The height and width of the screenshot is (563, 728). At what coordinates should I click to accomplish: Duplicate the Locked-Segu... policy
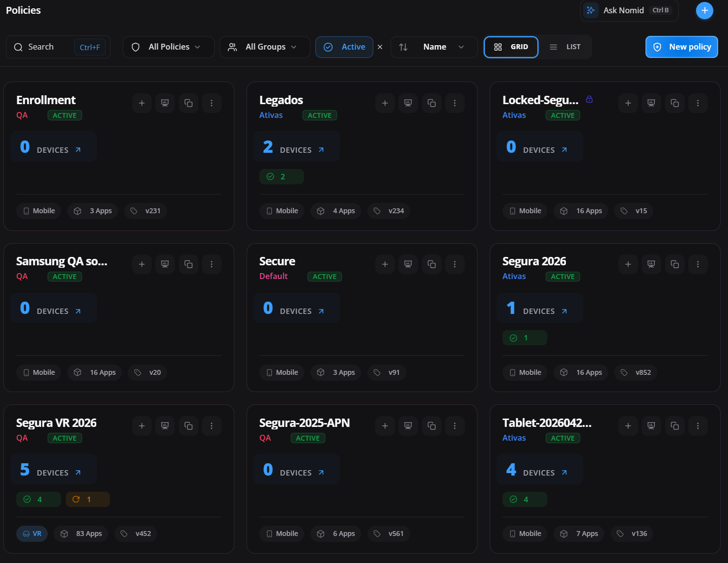tap(675, 103)
